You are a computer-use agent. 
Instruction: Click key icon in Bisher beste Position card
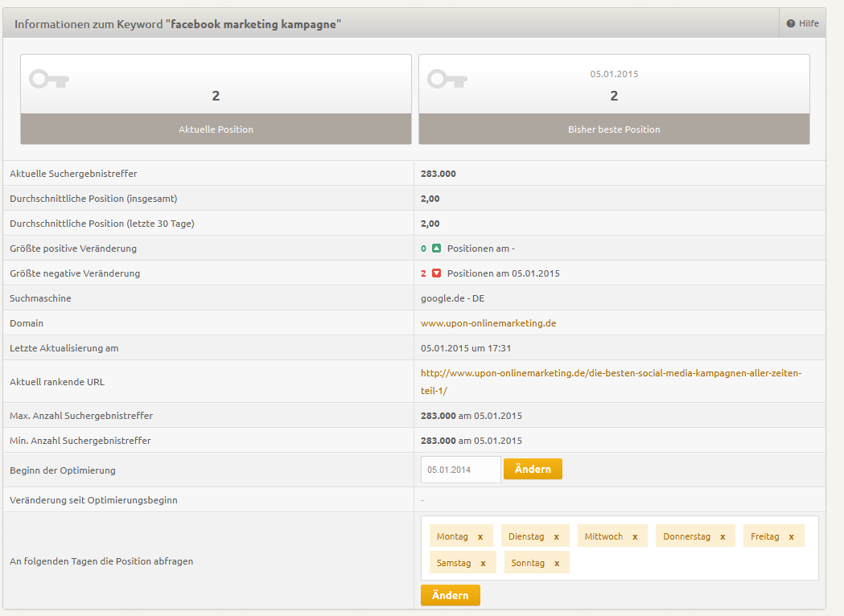pyautogui.click(x=447, y=79)
